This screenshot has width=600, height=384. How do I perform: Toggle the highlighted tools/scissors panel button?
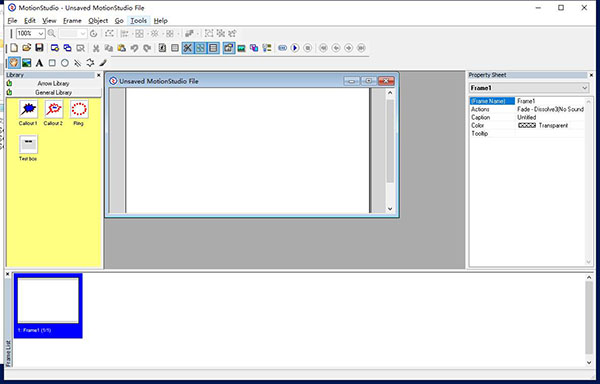(188, 48)
